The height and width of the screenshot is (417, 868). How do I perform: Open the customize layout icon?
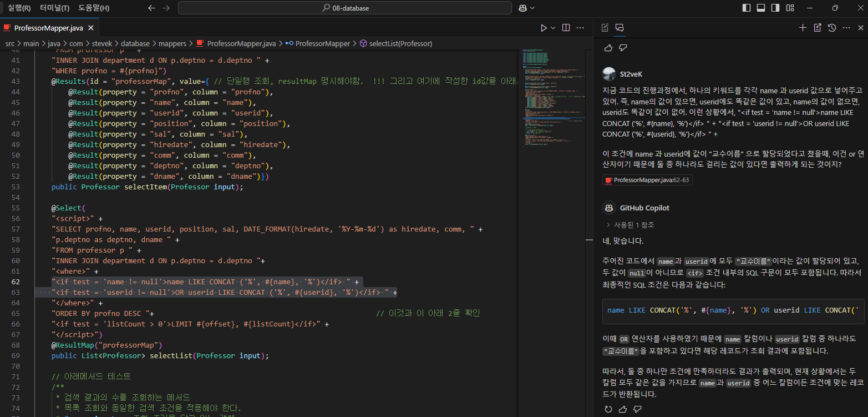pyautogui.click(x=790, y=8)
